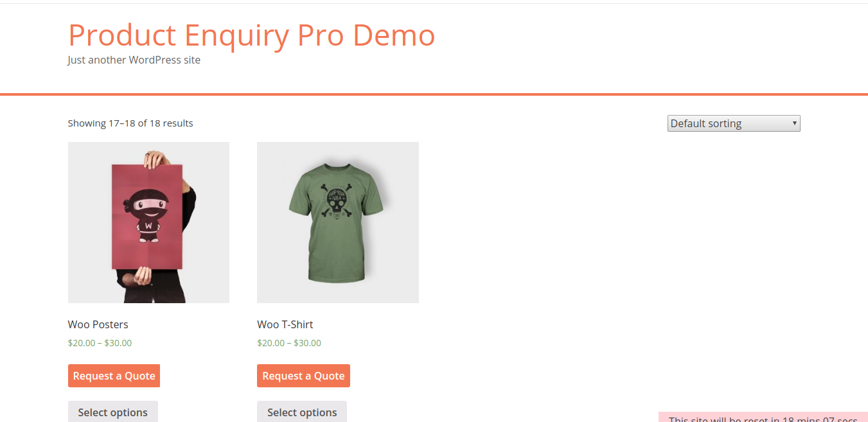Viewport: 868px width, 422px height.
Task: Open the Product Enquiry Pro Demo homepage link
Action: (251, 35)
